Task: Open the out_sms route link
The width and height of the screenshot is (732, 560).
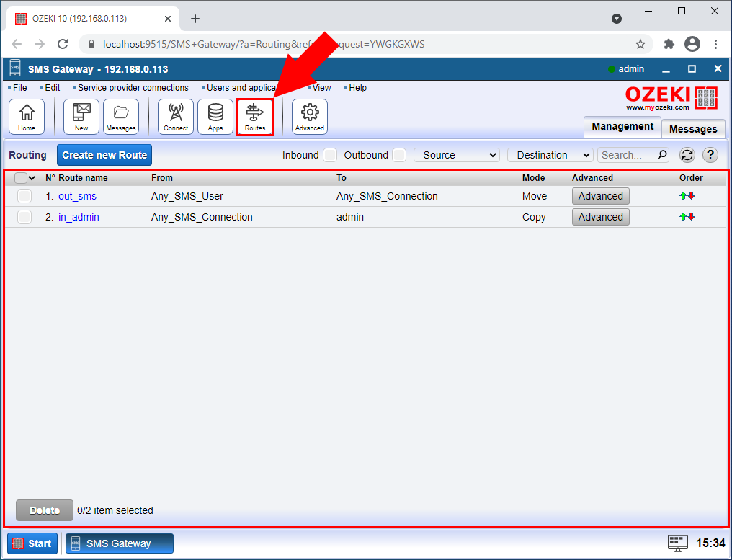Action: click(78, 196)
